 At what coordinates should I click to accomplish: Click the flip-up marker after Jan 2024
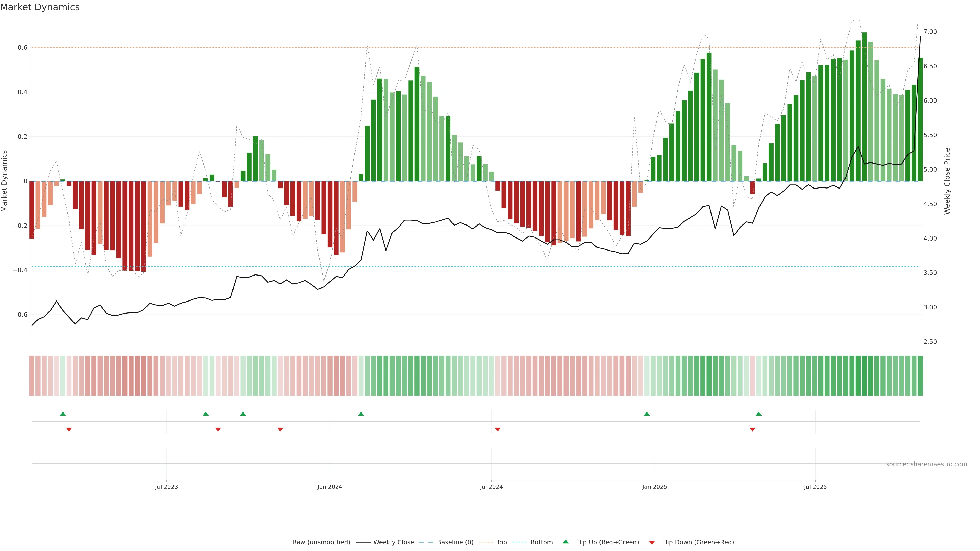coord(361,414)
